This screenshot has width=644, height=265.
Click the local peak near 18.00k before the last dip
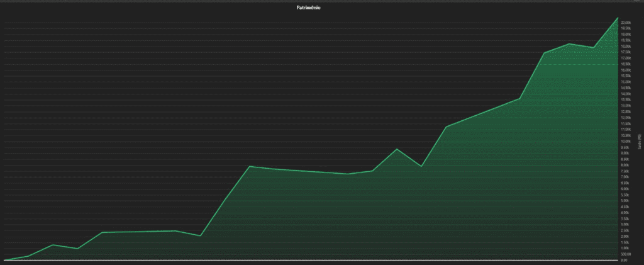click(569, 44)
